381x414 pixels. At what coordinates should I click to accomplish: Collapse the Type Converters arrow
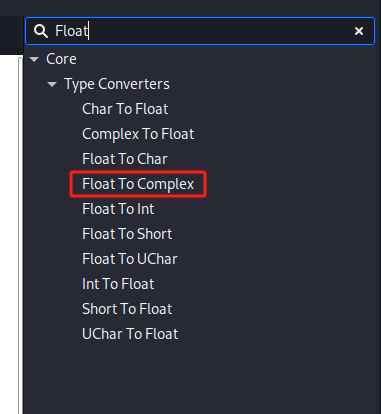click(x=52, y=84)
